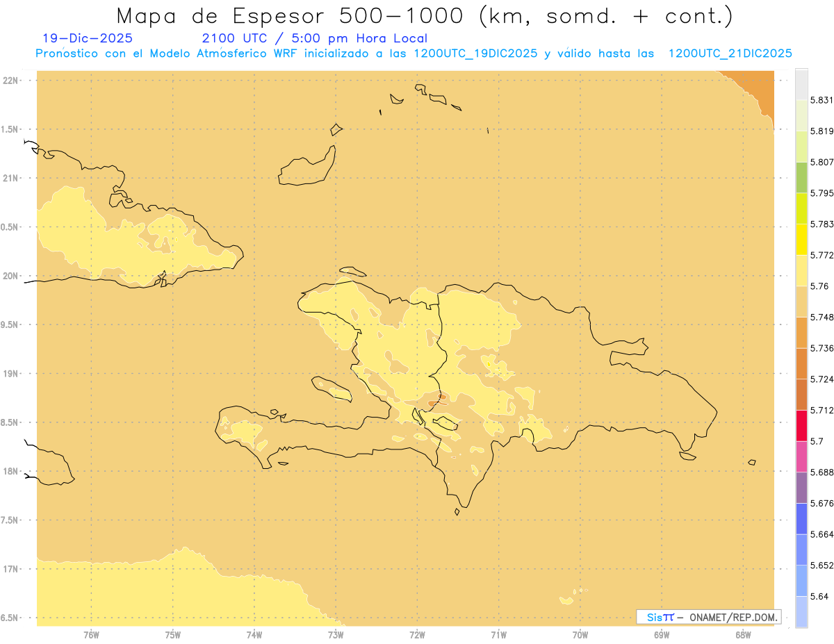Click the 'ONAMET/REP.DOM.' credit label
The image size is (834, 644).
coord(735,617)
